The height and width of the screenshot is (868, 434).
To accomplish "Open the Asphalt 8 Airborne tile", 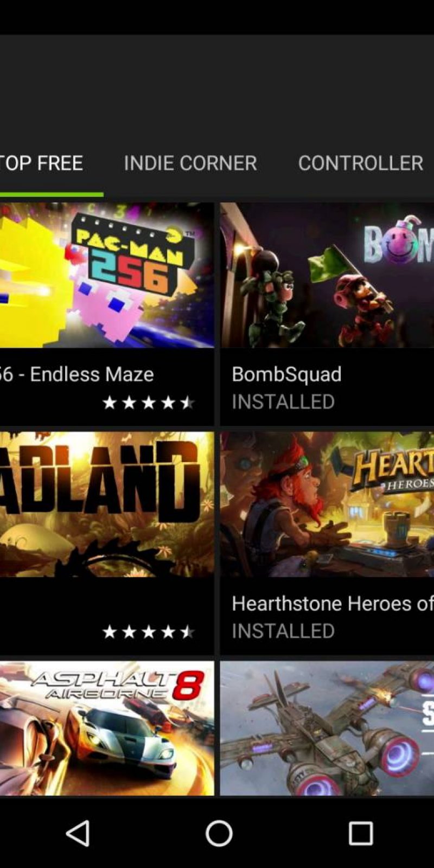I will [107, 728].
